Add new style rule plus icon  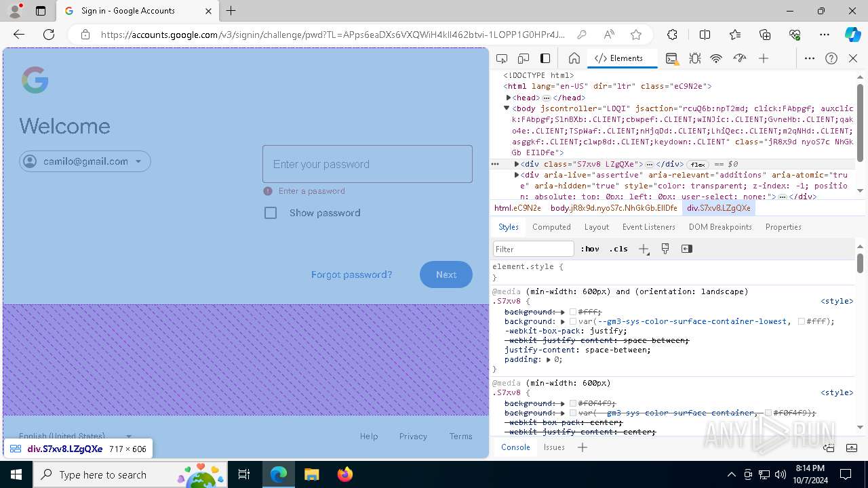(x=644, y=249)
